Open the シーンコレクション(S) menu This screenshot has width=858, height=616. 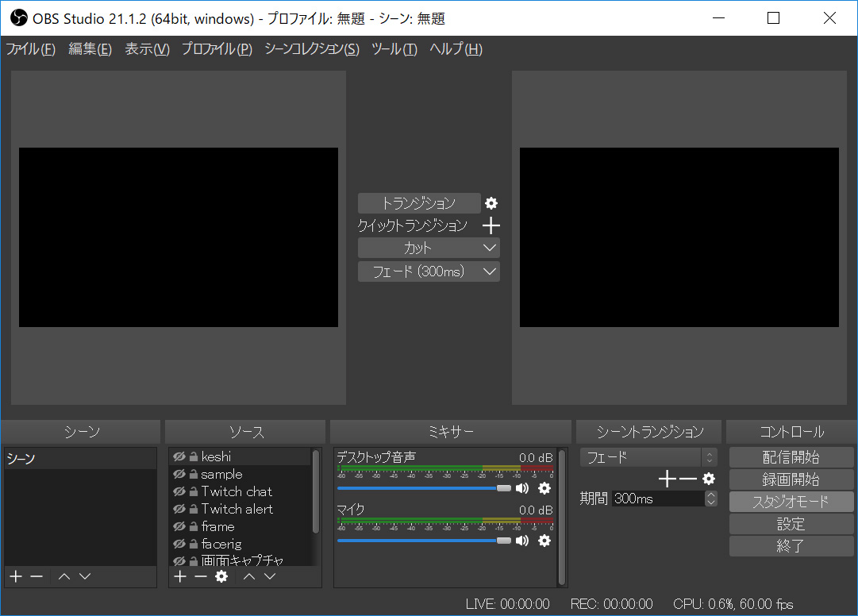tap(311, 49)
